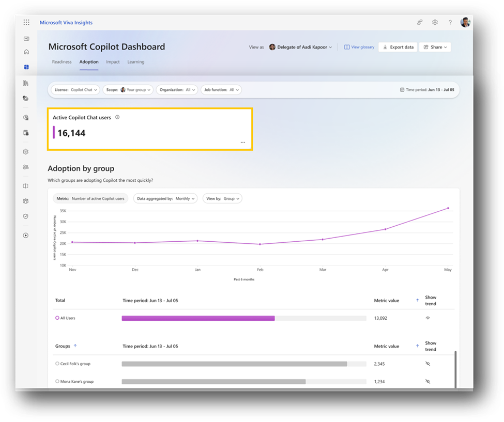
Task: Open the Microsoft 365 app launcher waffle
Action: tap(26, 22)
